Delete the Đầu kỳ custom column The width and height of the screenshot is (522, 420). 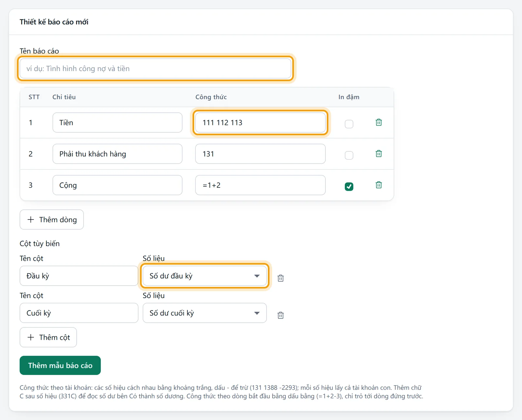[x=281, y=278]
